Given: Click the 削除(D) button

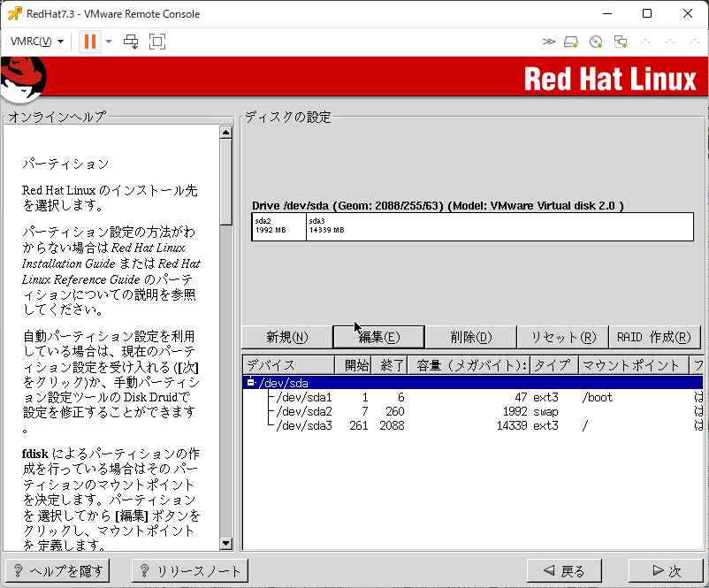Looking at the screenshot, I should [x=470, y=337].
